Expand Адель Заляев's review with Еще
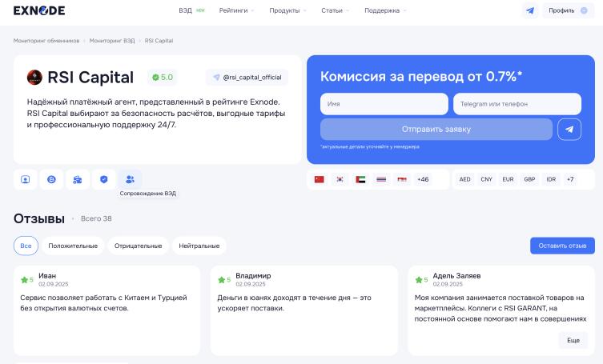 click(x=573, y=340)
